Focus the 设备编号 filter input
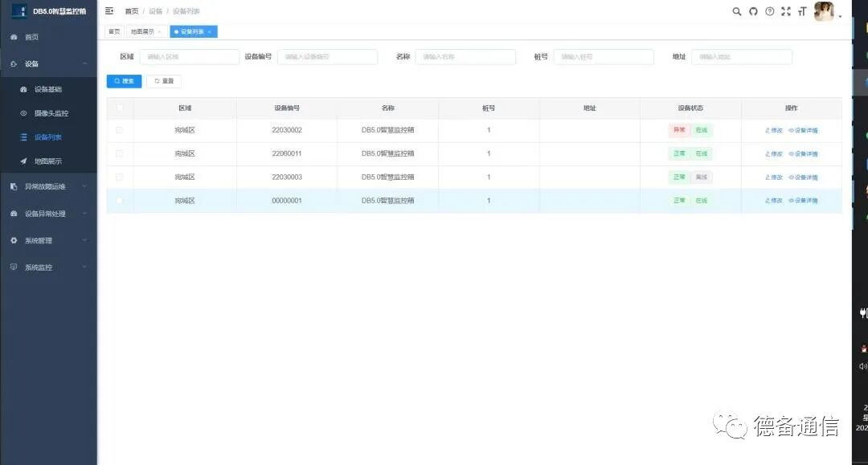This screenshot has width=868, height=465. tap(328, 57)
